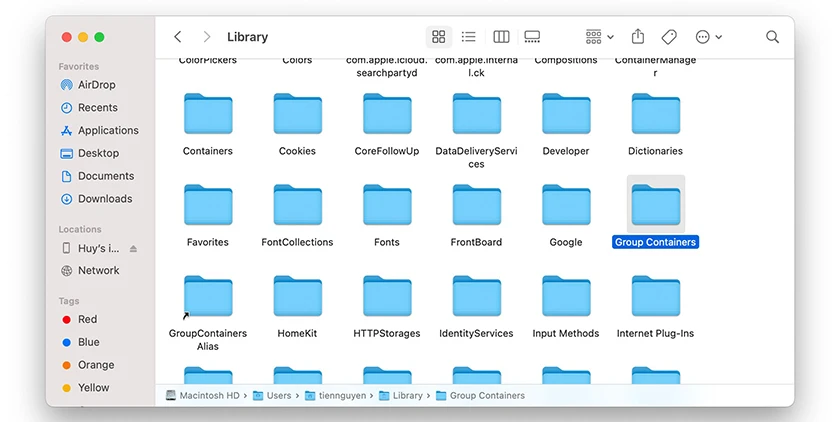Filter by the Orange tag

[x=88, y=365]
